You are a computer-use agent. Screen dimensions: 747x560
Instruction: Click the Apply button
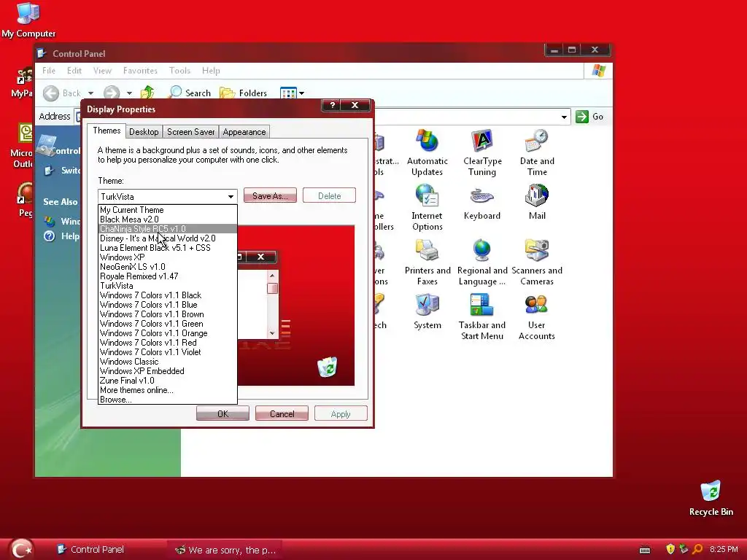pos(341,413)
